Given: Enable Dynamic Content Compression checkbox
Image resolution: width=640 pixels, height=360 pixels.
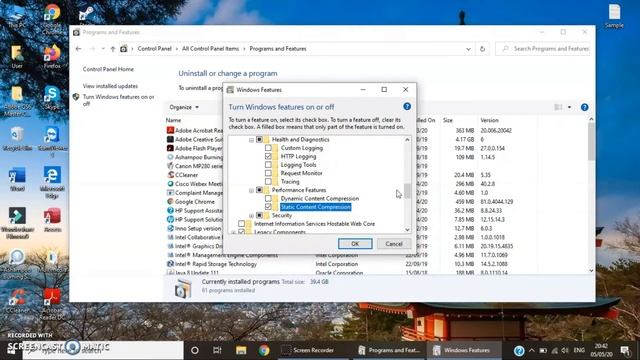Looking at the screenshot, I should [268, 198].
